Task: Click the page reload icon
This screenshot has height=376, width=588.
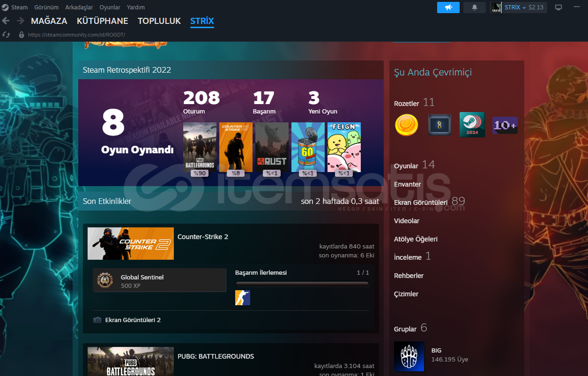Action: [x=6, y=35]
